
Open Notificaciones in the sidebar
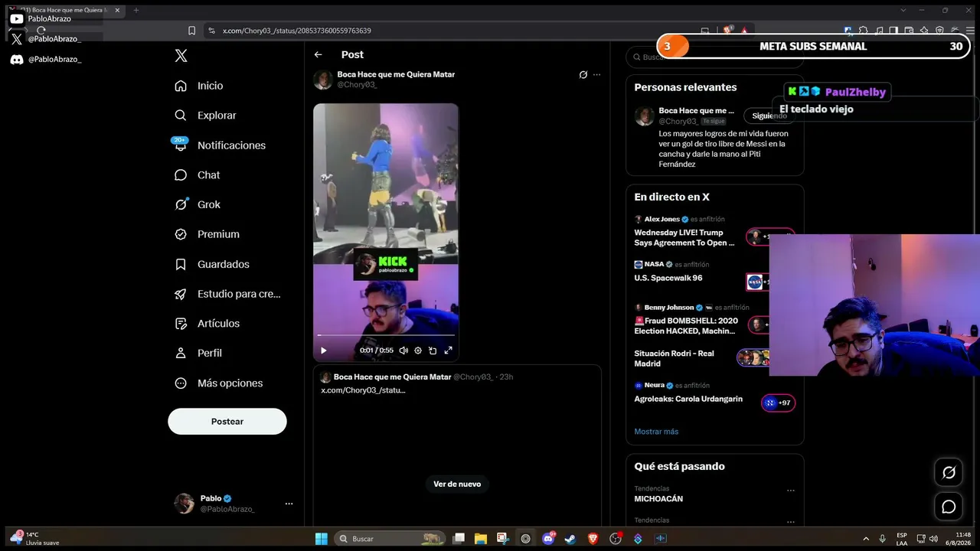coord(220,145)
